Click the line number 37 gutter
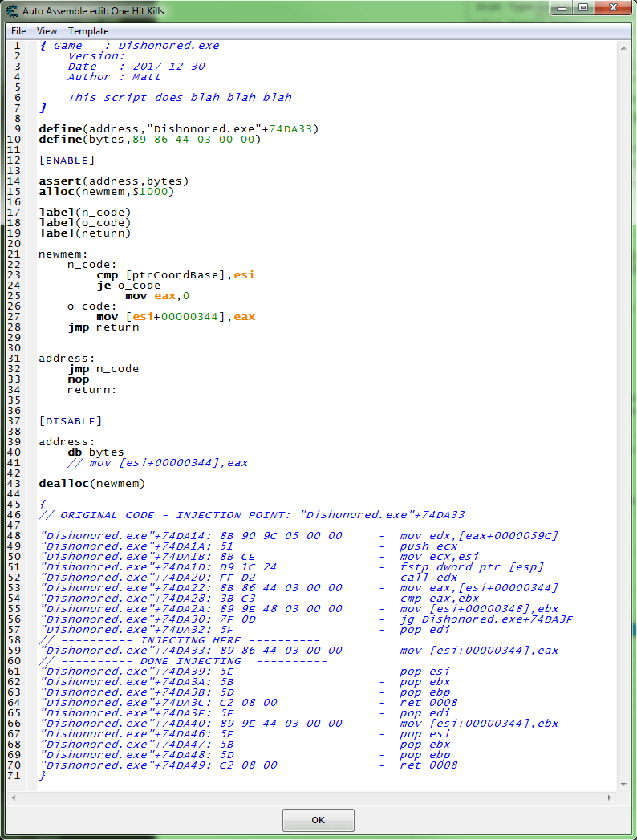Viewport: 637px width, 840px height. click(14, 421)
